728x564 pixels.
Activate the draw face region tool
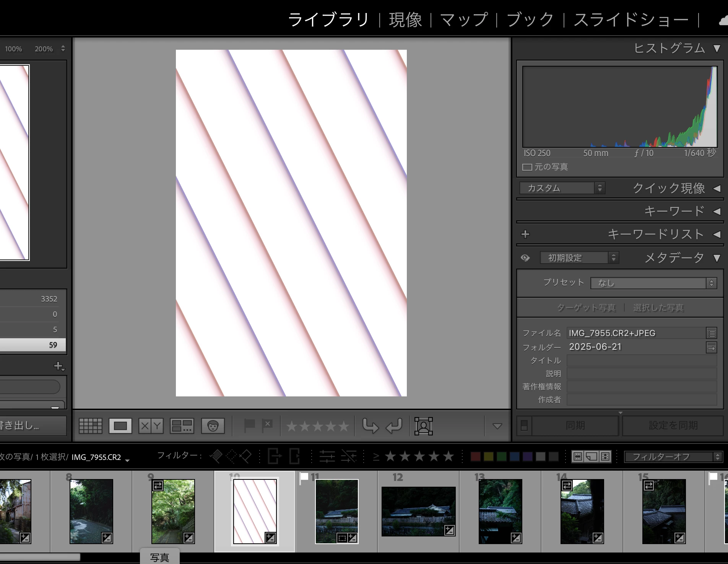[x=424, y=426]
